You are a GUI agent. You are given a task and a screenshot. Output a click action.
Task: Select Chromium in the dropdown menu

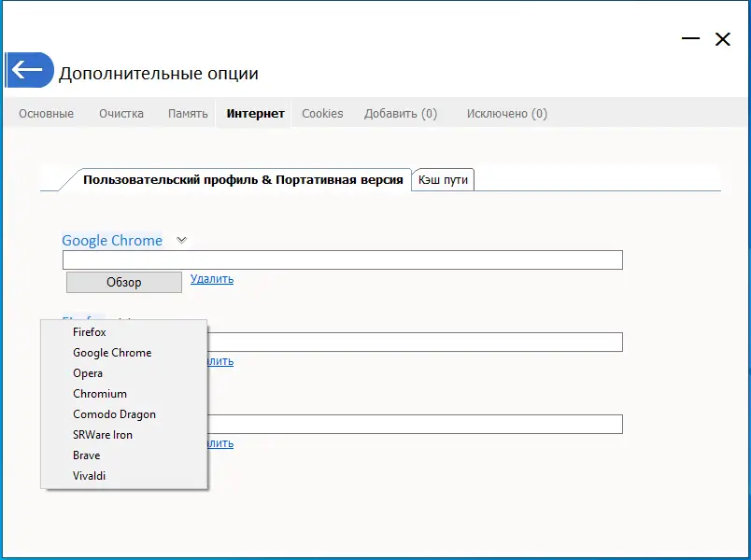click(100, 394)
